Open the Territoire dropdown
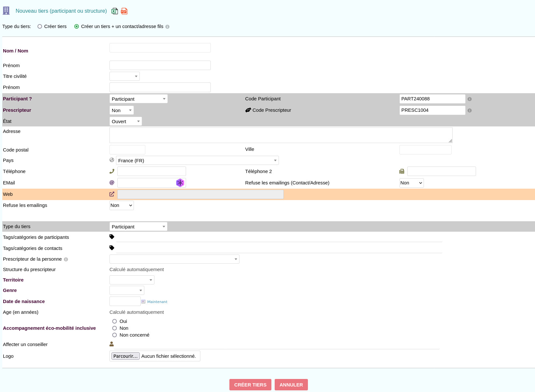The height and width of the screenshot is (392, 535). pyautogui.click(x=132, y=280)
